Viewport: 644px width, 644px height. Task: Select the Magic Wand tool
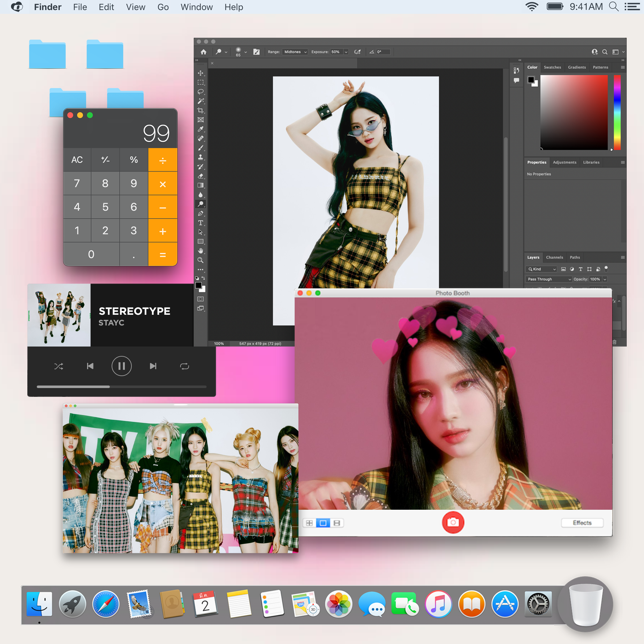pos(200,101)
